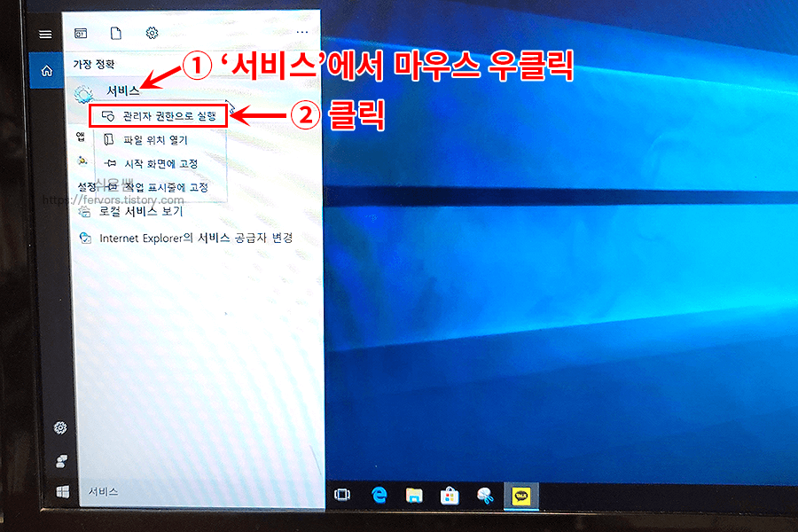The height and width of the screenshot is (532, 798).
Task: Choose 시작 화면에 고정 from context menu
Action: point(160,163)
